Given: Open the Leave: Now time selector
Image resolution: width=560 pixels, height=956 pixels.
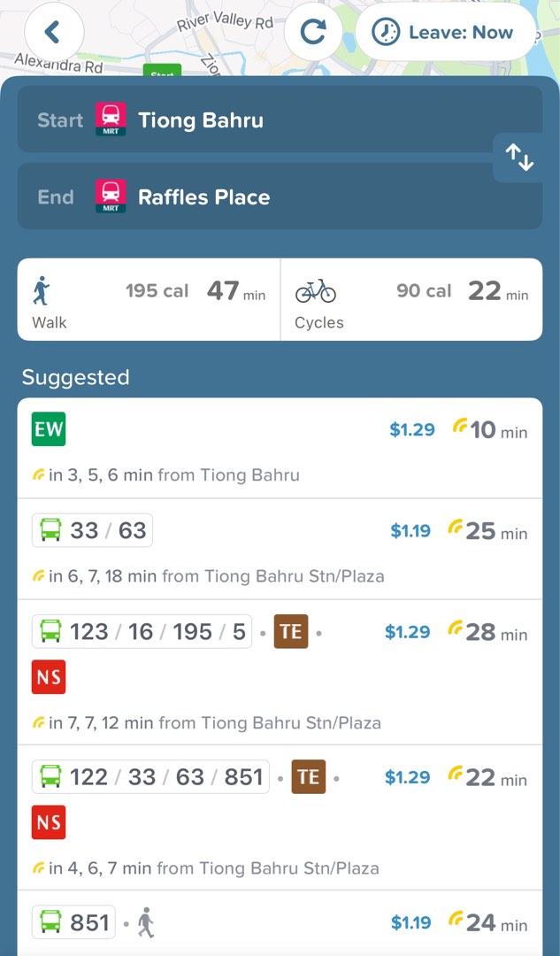Looking at the screenshot, I should (446, 32).
